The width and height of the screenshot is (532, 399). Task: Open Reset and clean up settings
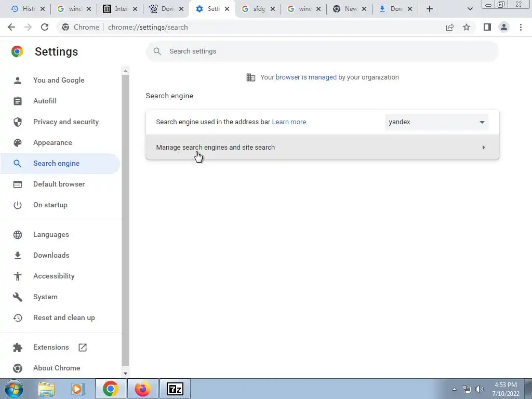click(64, 317)
